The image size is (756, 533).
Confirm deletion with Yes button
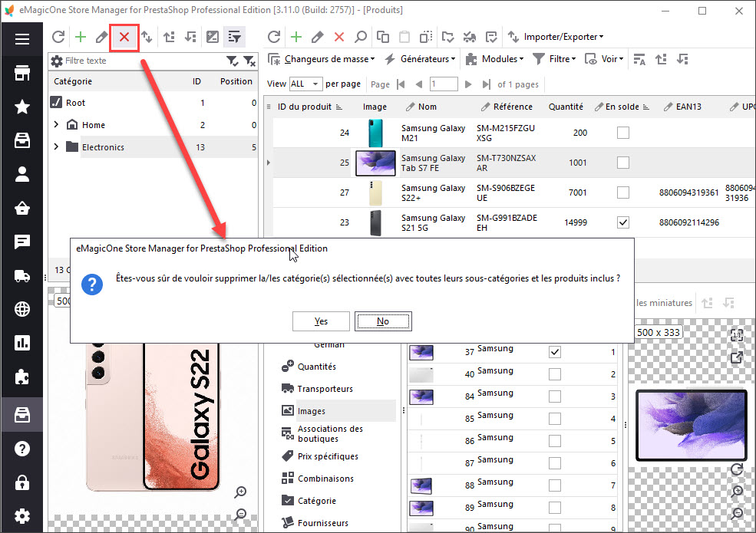click(321, 321)
